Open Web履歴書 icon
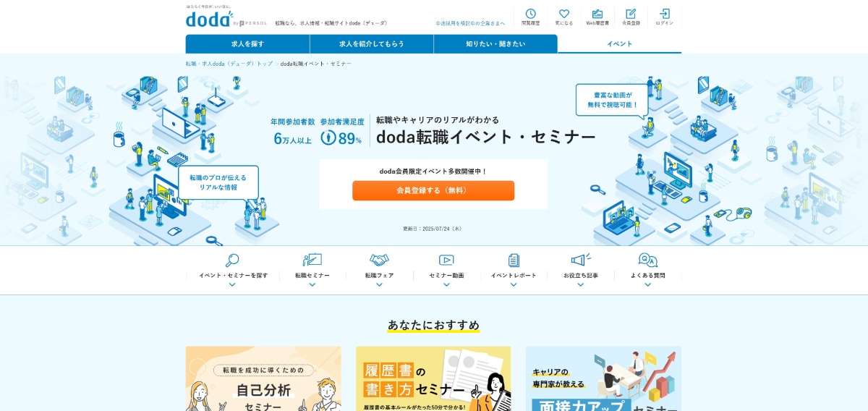Viewport: 868px width, 411px height. coord(597,14)
